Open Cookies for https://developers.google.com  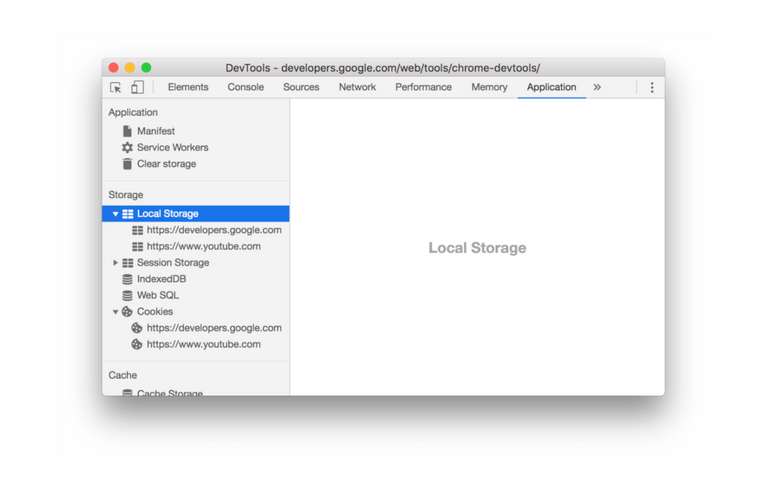pos(214,328)
